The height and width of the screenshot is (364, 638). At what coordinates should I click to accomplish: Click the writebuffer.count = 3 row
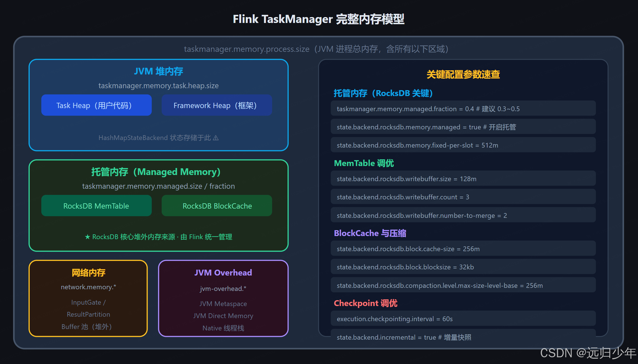463,197
